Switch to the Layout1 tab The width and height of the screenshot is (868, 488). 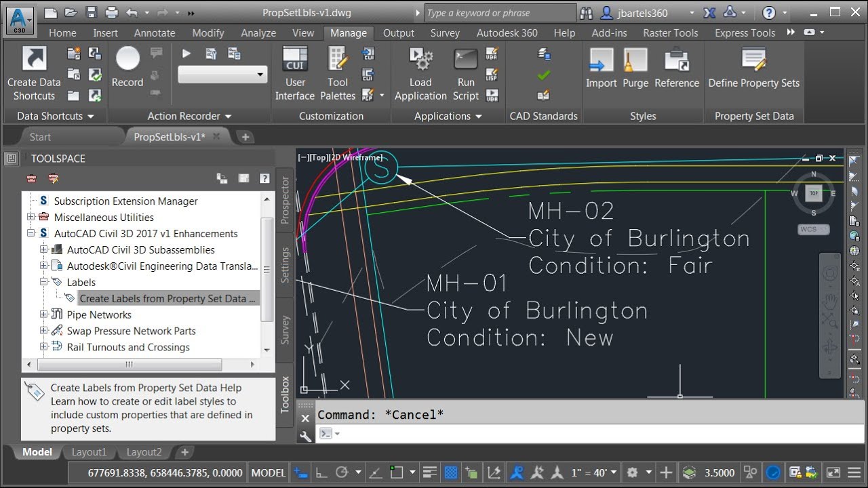90,452
